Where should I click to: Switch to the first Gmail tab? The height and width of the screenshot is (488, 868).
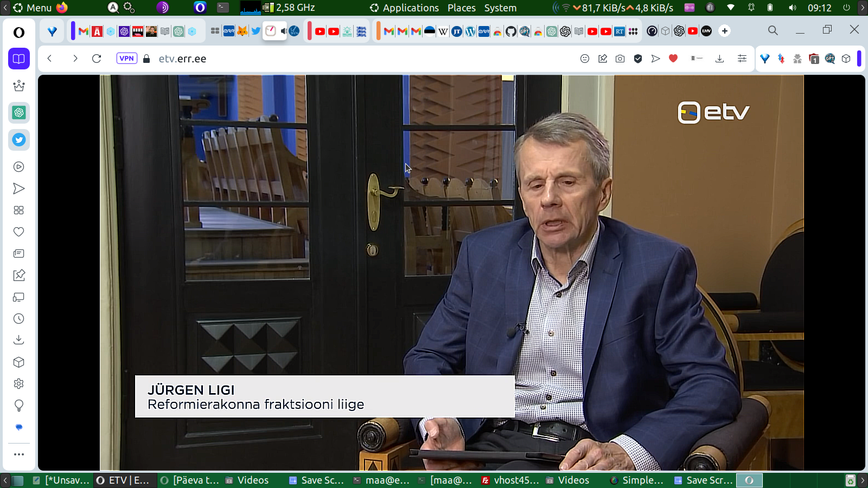84,31
